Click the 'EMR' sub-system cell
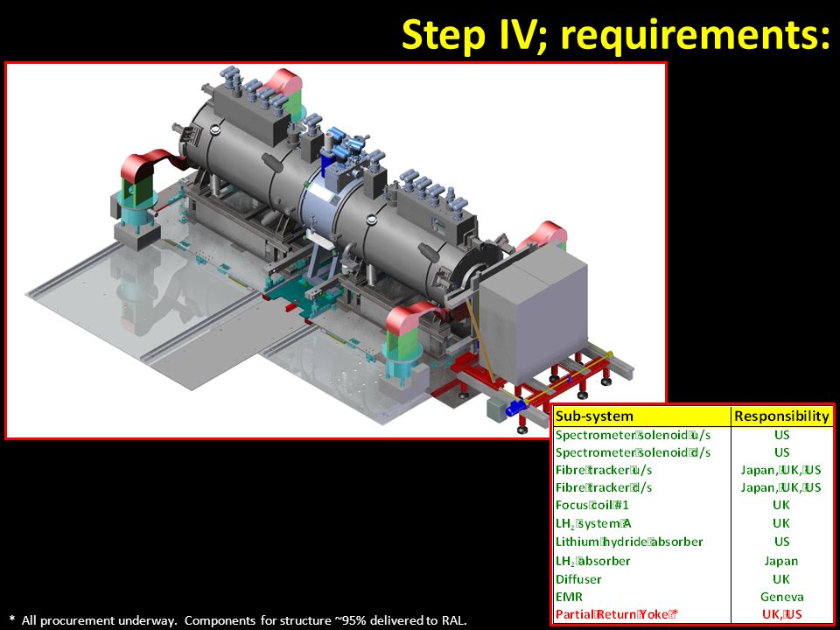The width and height of the screenshot is (840, 630). 569,597
